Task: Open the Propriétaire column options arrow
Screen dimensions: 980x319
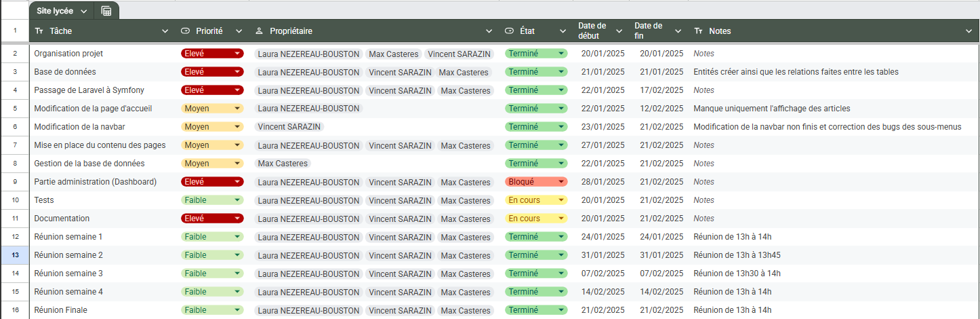Action: click(489, 31)
